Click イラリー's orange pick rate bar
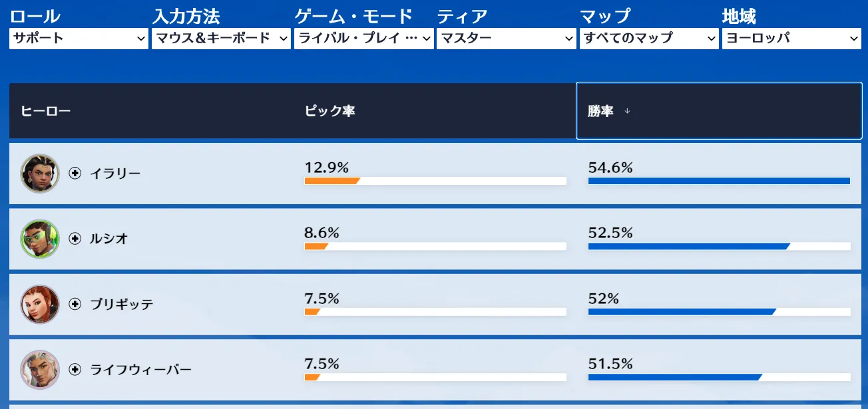The width and height of the screenshot is (868, 409). pyautogui.click(x=331, y=180)
